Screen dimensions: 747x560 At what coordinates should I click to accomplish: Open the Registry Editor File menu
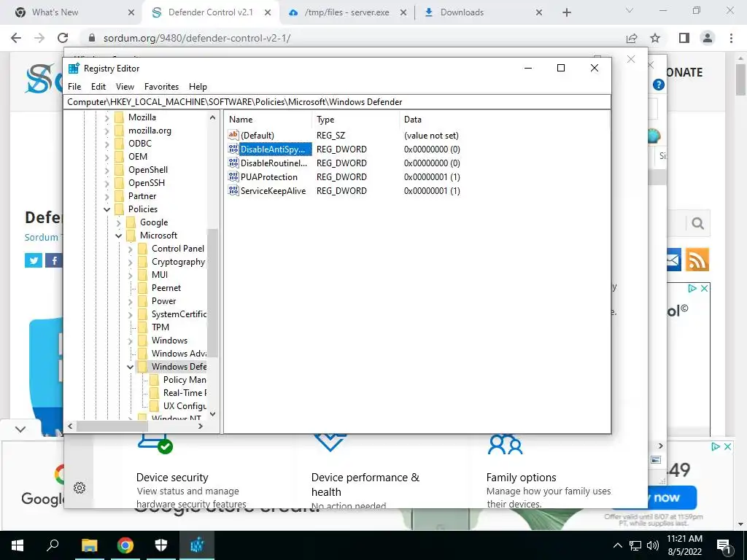[74, 87]
